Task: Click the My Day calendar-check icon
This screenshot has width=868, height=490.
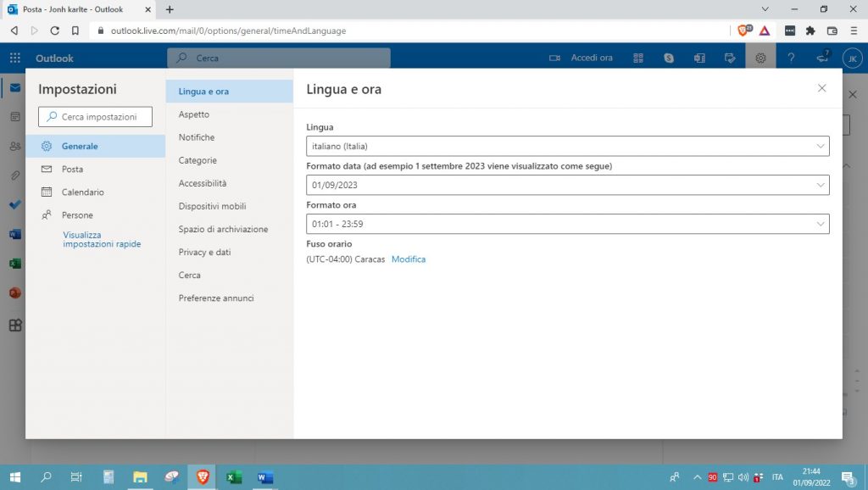Action: 730,58
